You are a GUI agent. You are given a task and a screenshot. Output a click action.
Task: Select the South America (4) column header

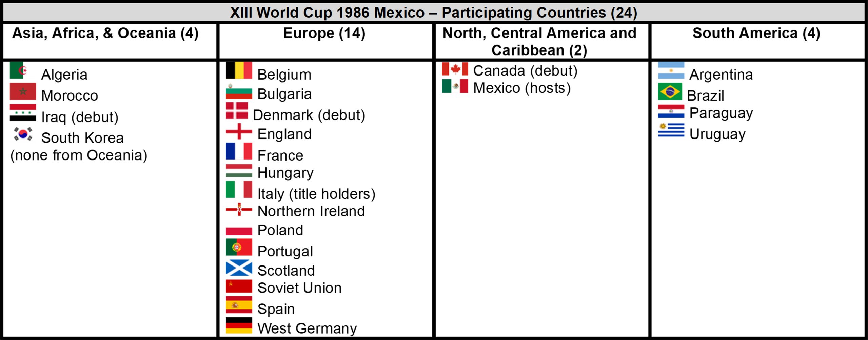coord(756,33)
